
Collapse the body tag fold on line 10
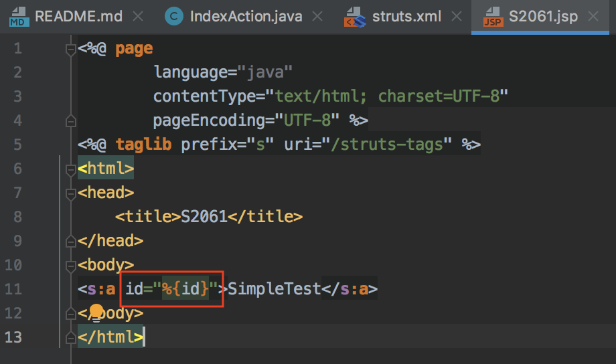(x=71, y=267)
